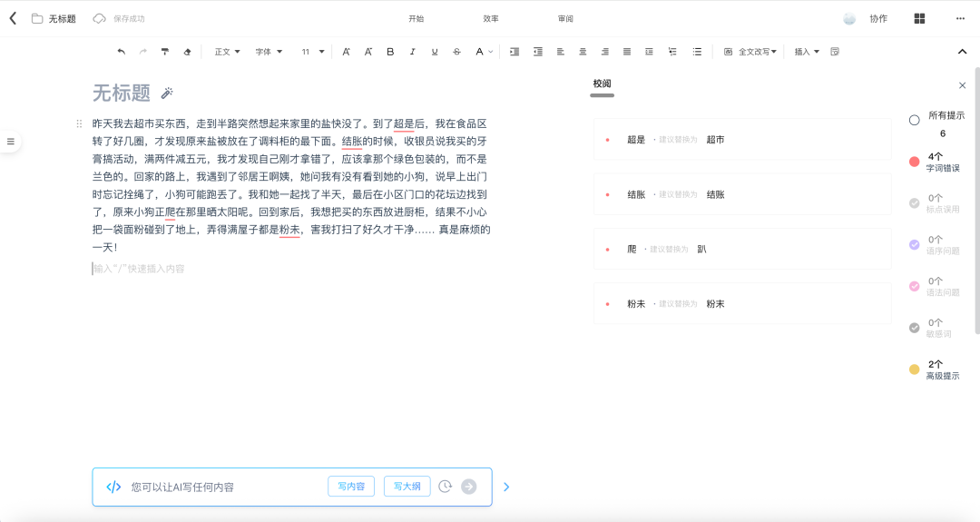Clear formatting with the eraser icon
This screenshot has height=522, width=980.
187,52
